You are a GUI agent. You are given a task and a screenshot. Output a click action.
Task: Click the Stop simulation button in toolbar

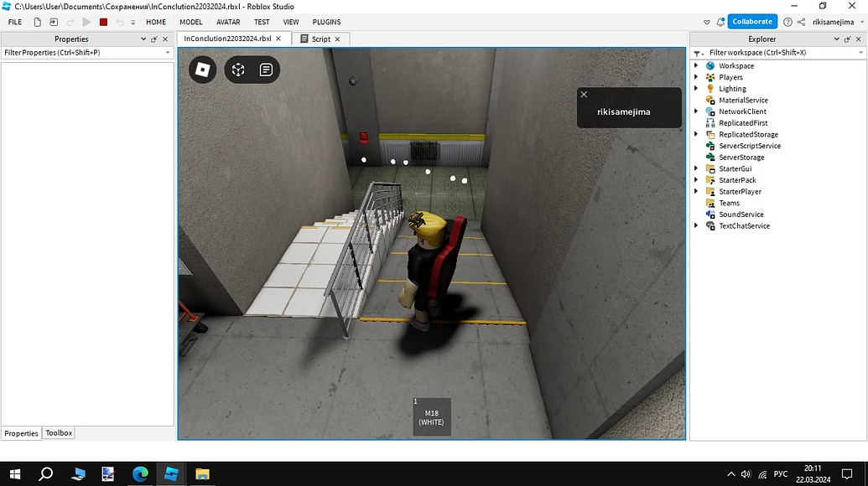tap(103, 22)
